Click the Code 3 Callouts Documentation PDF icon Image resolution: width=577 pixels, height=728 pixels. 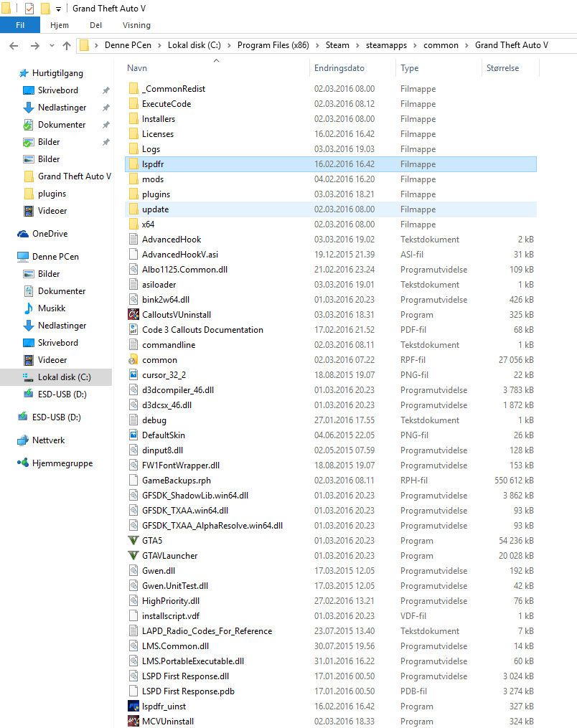point(133,330)
